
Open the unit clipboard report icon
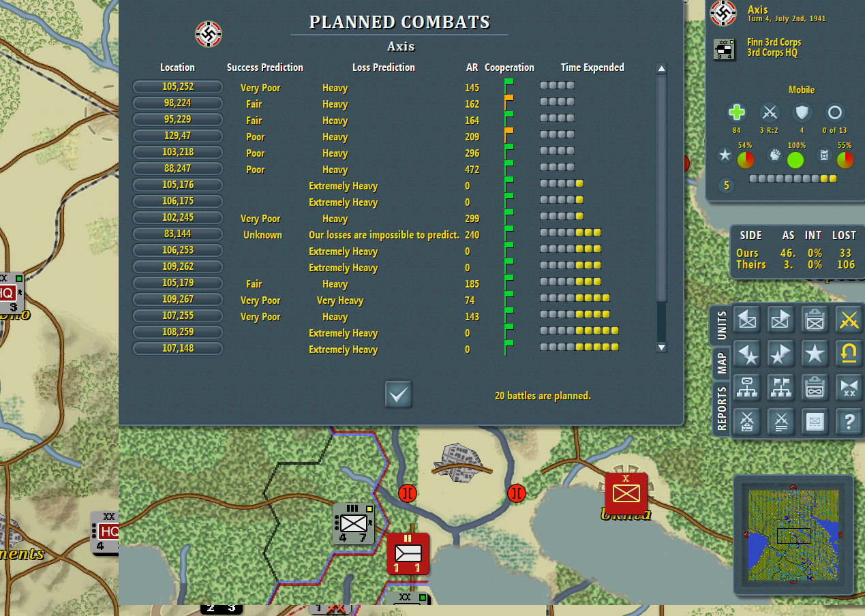click(815, 319)
